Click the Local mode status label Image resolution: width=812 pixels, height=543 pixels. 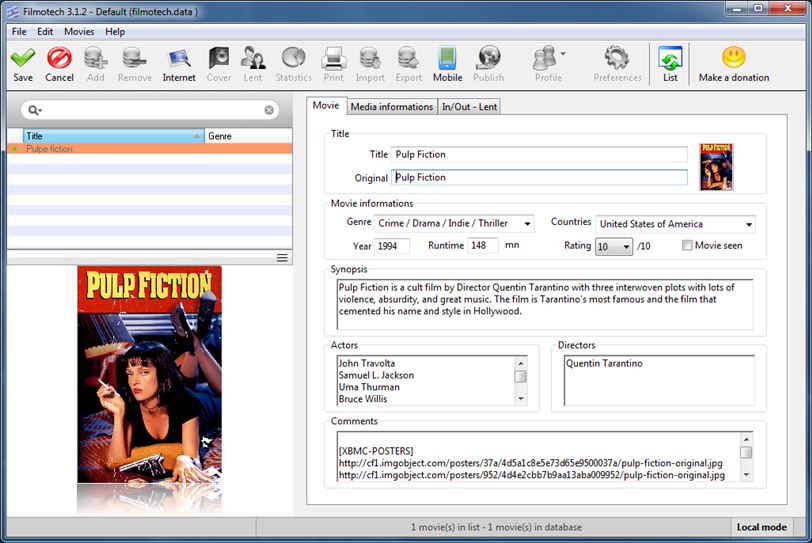[x=761, y=527]
